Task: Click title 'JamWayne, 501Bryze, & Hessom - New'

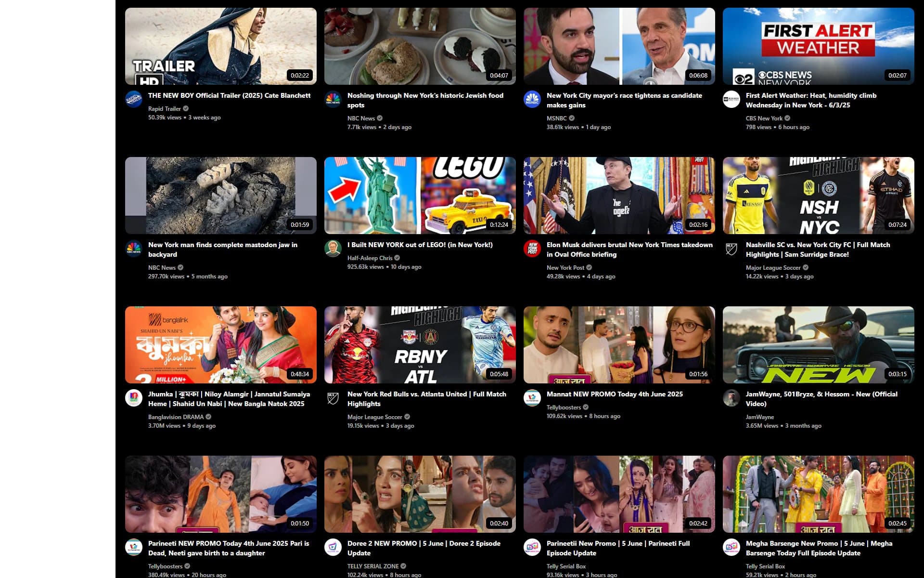Action: [x=821, y=399]
